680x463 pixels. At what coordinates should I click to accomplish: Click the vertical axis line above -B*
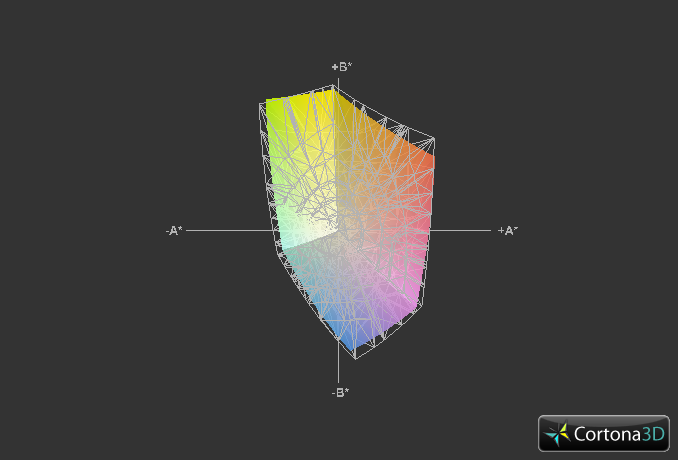[x=340, y=370]
